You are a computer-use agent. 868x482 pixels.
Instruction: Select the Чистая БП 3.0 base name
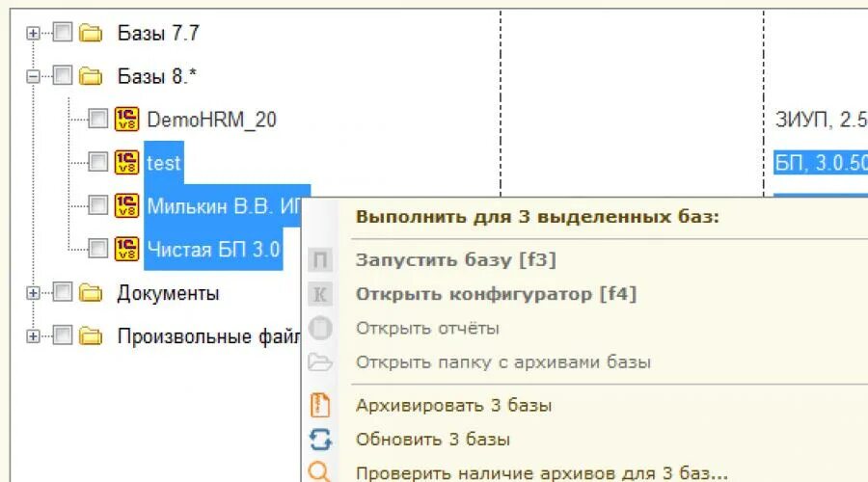pos(214,249)
